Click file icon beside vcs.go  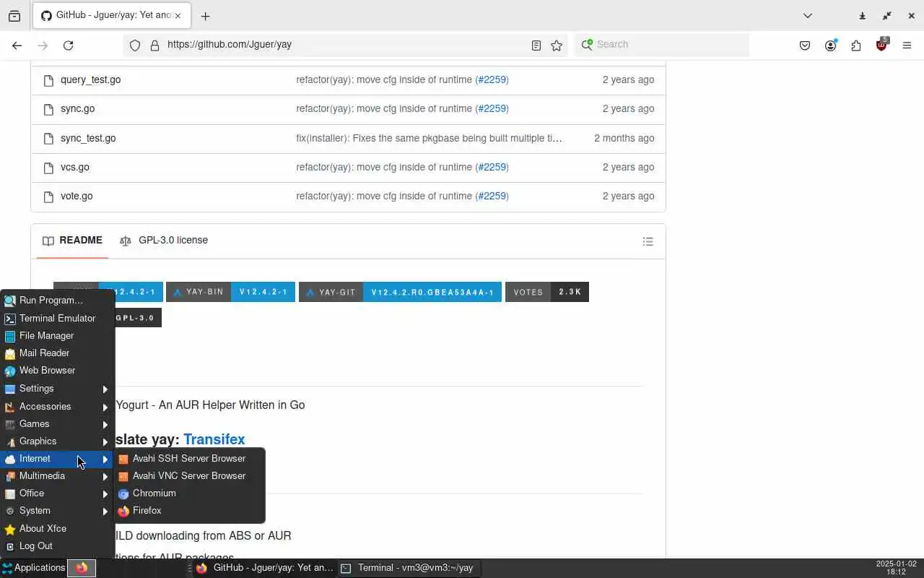[x=48, y=168]
